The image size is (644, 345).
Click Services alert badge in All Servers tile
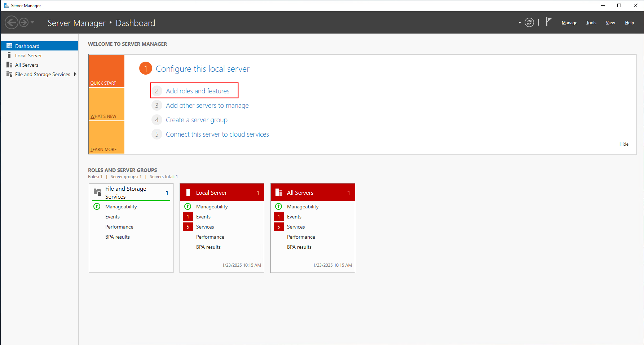[279, 227]
